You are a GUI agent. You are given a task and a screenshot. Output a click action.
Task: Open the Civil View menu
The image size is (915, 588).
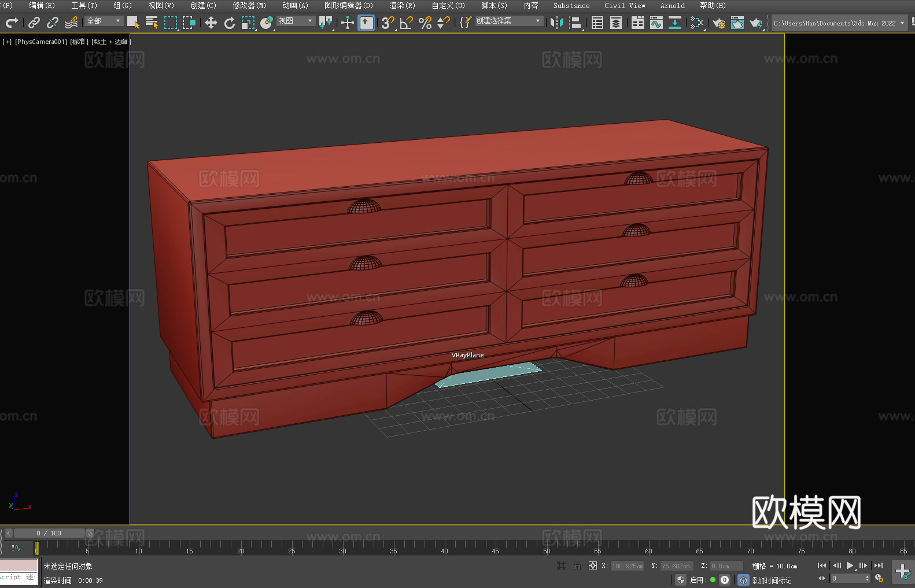[x=625, y=5]
